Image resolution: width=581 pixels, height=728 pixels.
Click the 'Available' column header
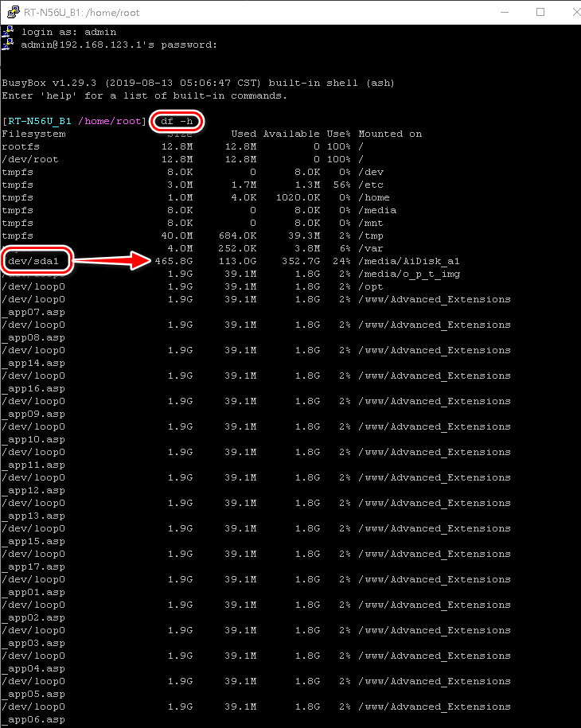(x=291, y=134)
